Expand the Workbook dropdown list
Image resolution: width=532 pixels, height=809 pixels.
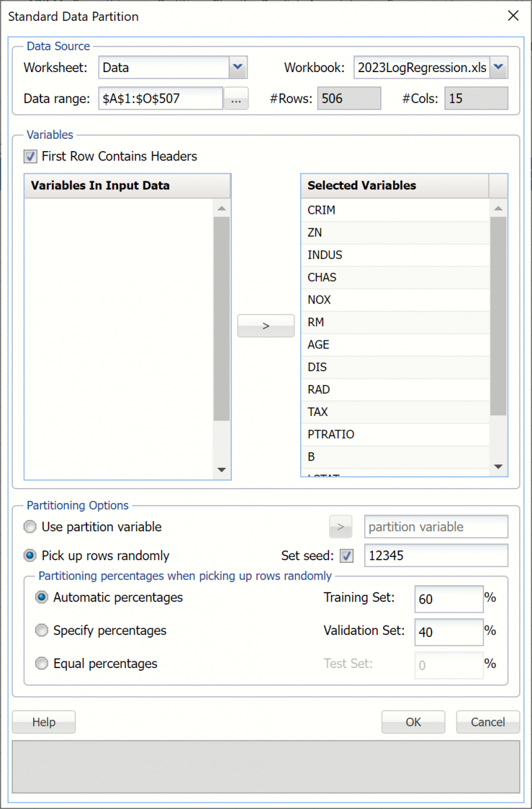point(498,67)
